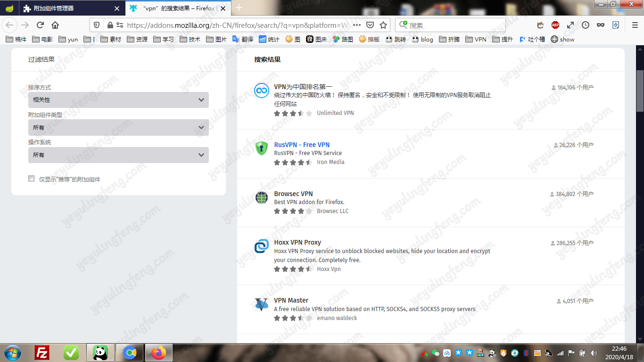The width and height of the screenshot is (644, 362).
Task: Click the WeChat tray icon
Action: pyautogui.click(x=435, y=353)
